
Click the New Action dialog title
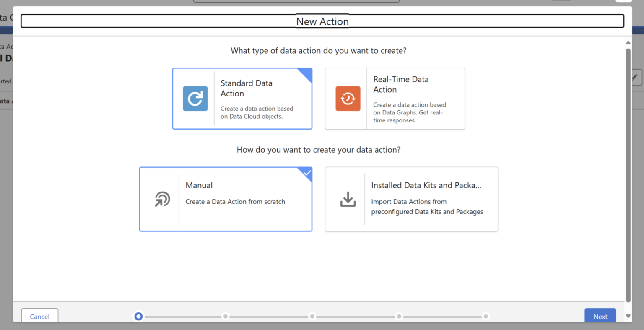(x=322, y=21)
